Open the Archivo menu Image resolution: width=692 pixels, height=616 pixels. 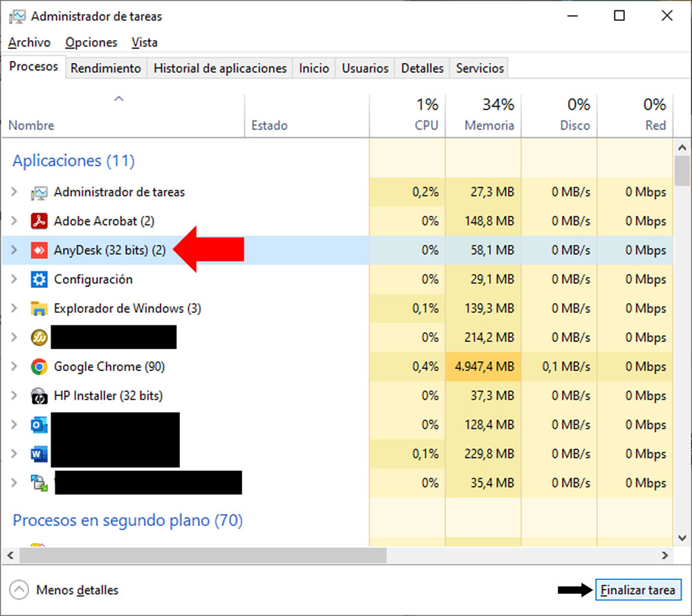[30, 42]
